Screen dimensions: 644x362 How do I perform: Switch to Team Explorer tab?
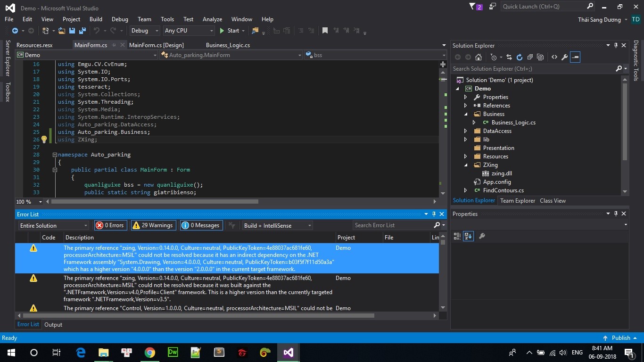pyautogui.click(x=518, y=201)
